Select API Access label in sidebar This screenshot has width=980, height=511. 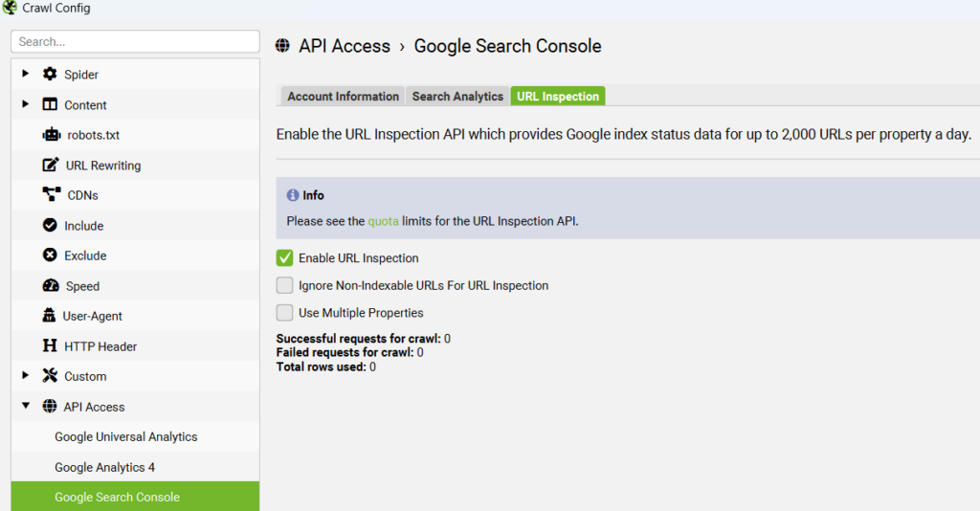(x=94, y=408)
